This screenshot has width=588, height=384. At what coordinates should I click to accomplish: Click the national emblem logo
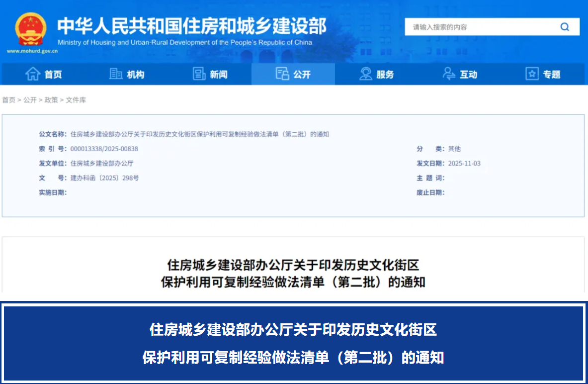[x=30, y=28]
